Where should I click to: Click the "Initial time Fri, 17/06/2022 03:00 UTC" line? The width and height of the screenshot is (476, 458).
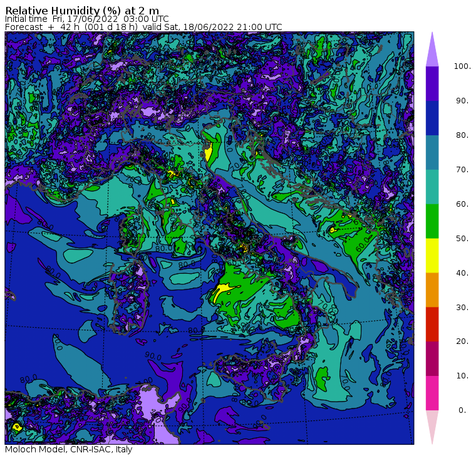pos(87,19)
